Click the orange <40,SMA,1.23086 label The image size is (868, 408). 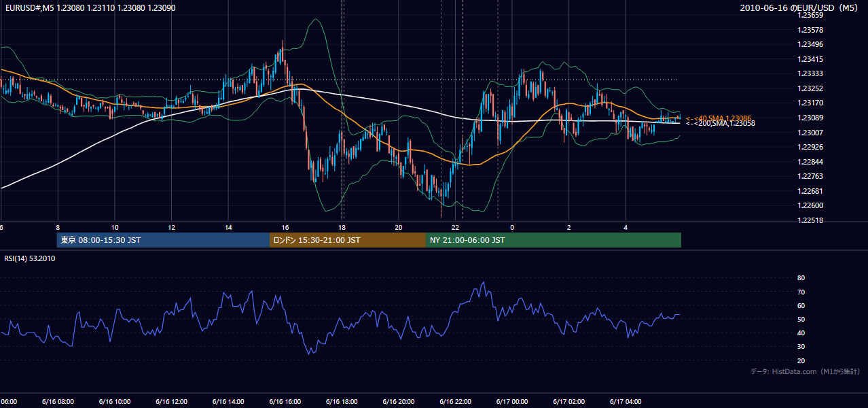pos(718,118)
